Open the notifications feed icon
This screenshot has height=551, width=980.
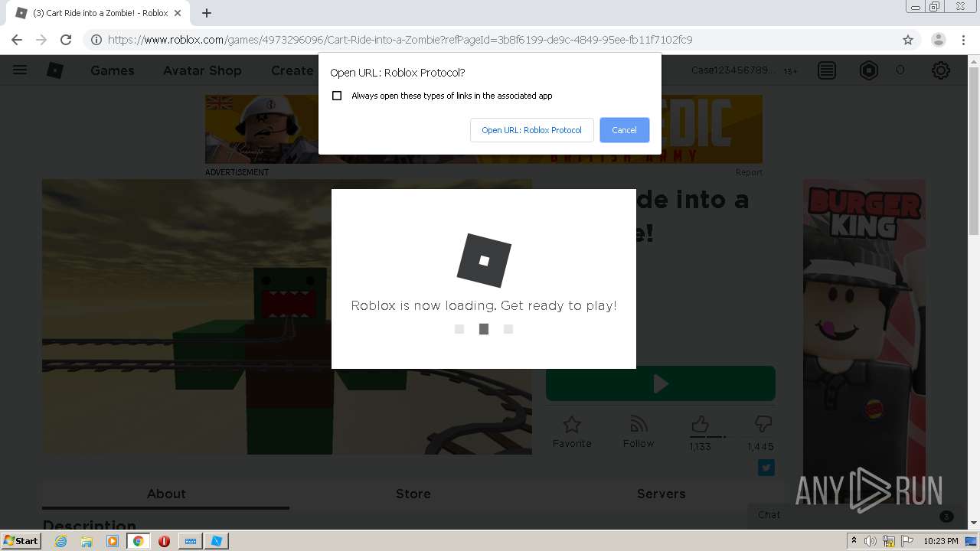pyautogui.click(x=827, y=70)
